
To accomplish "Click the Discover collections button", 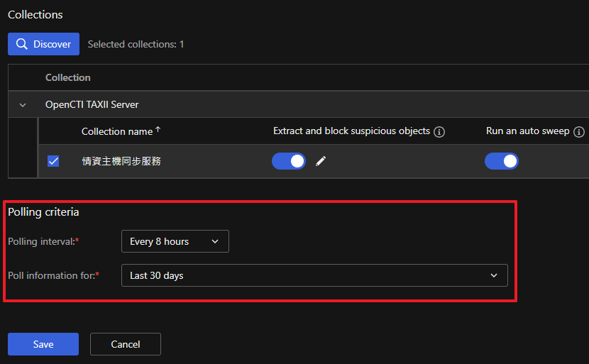I will pos(44,44).
